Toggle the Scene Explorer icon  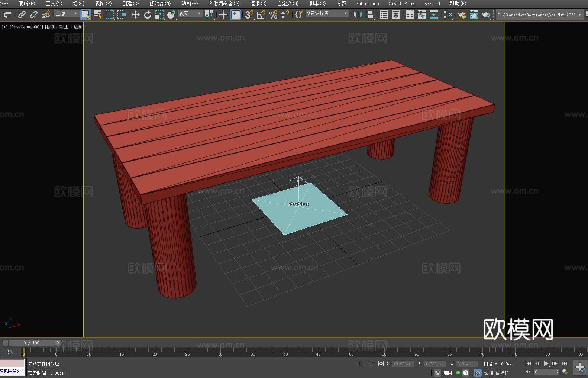(x=384, y=14)
